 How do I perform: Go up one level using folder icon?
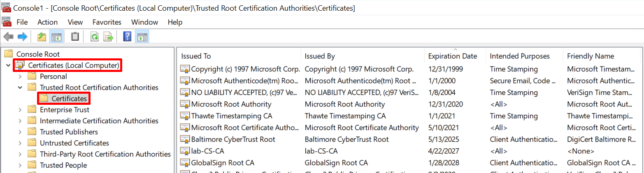click(x=42, y=37)
